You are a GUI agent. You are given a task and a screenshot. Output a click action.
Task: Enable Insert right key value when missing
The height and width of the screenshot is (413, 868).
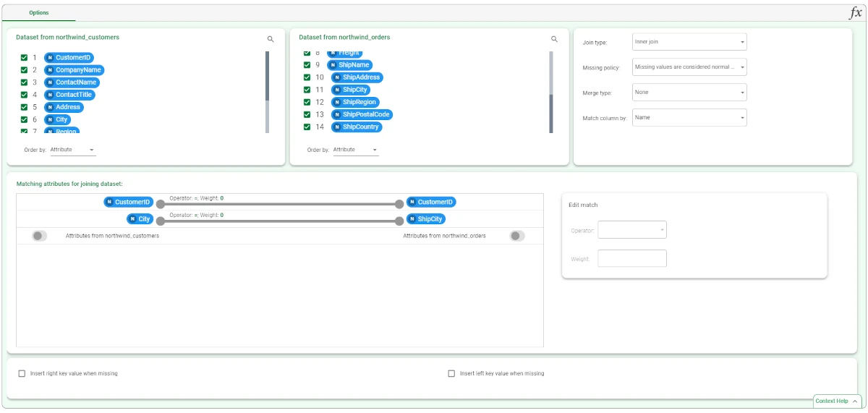click(22, 374)
